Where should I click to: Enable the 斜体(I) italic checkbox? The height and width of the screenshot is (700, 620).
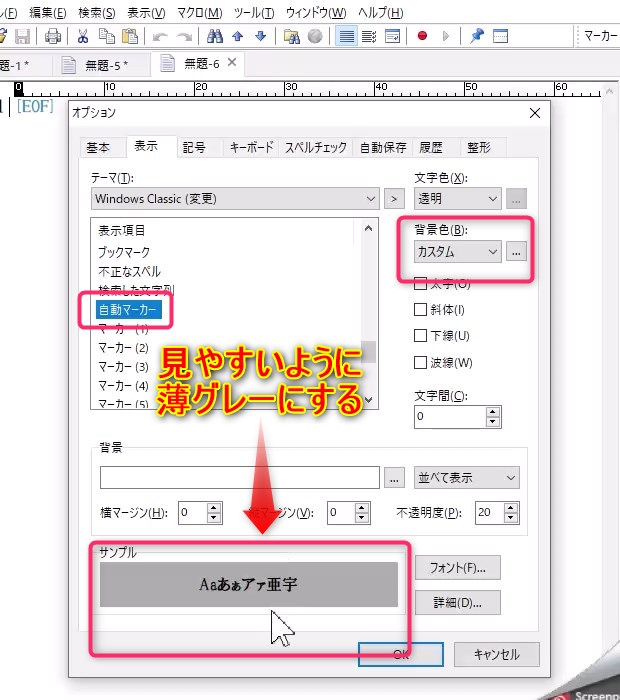420,309
